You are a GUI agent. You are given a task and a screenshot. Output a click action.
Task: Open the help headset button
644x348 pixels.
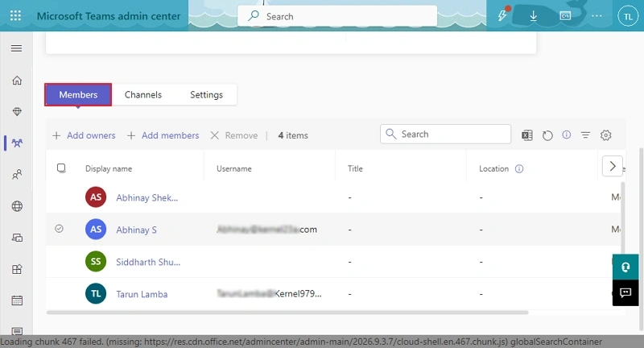[x=625, y=267]
